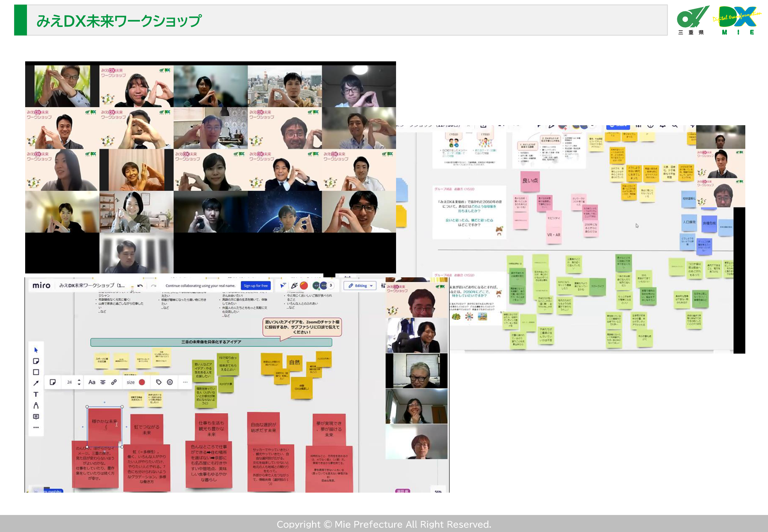768x532 pixels.
Task: Open more tools ellipsis in left toolbar
Action: coord(36,427)
